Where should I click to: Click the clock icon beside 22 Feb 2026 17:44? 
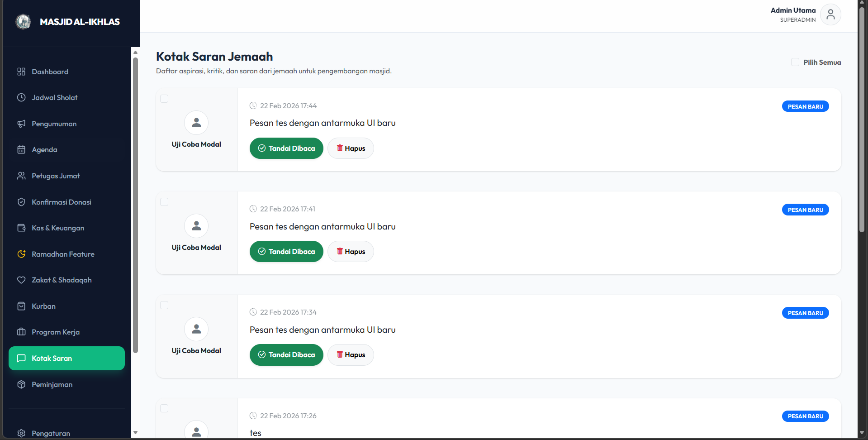point(253,105)
